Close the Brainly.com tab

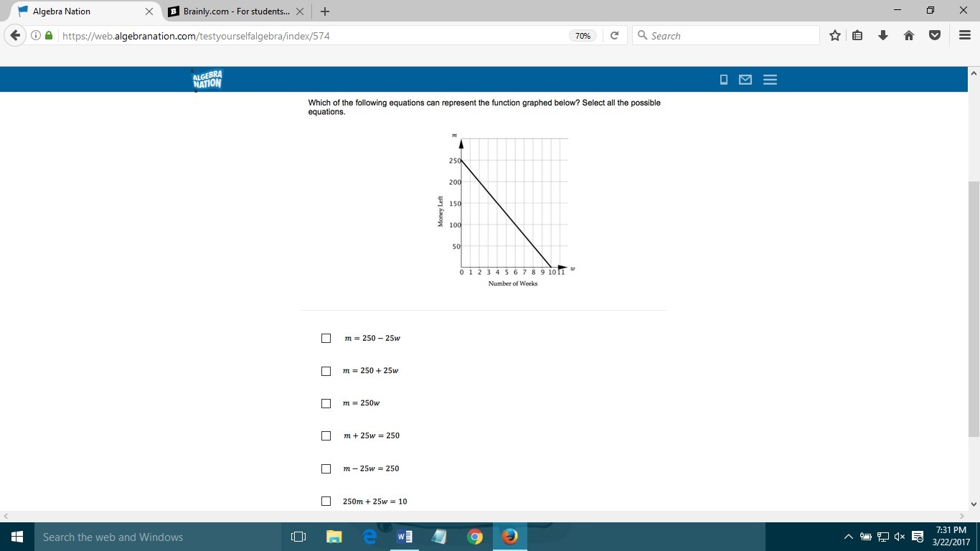point(300,11)
